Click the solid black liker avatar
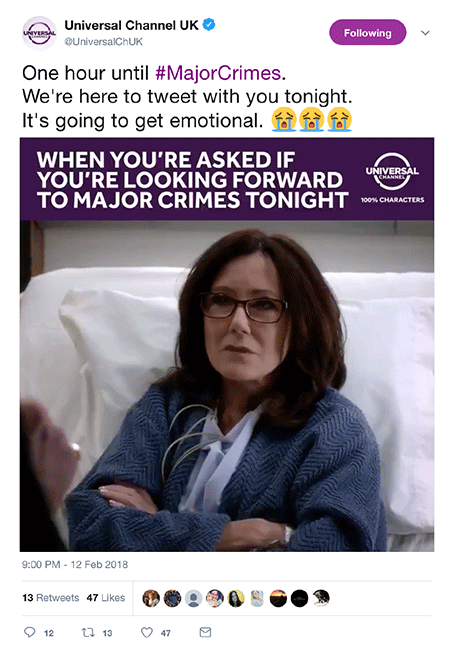 (299, 598)
